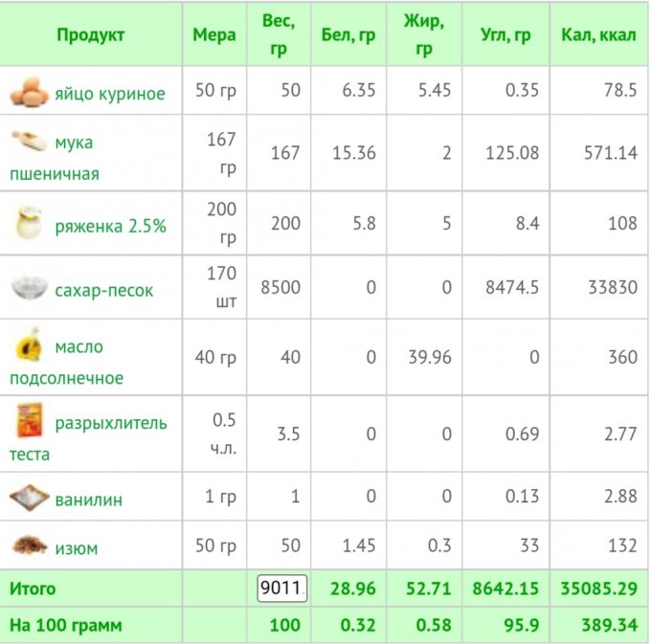The width and height of the screenshot is (651, 644).
Task: Click the total calories value 35085.29
Action: click(598, 588)
